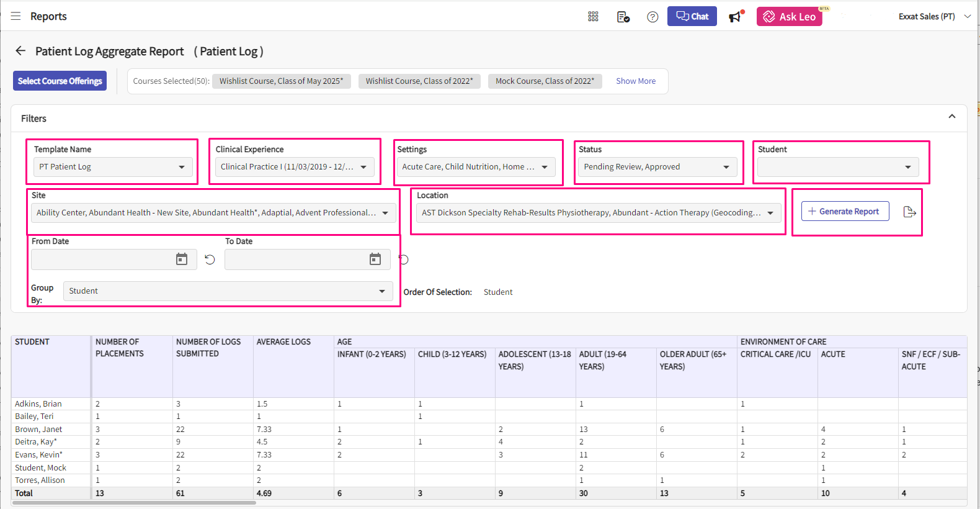The height and width of the screenshot is (509, 980).
Task: Open the To Date calendar picker
Action: (375, 259)
